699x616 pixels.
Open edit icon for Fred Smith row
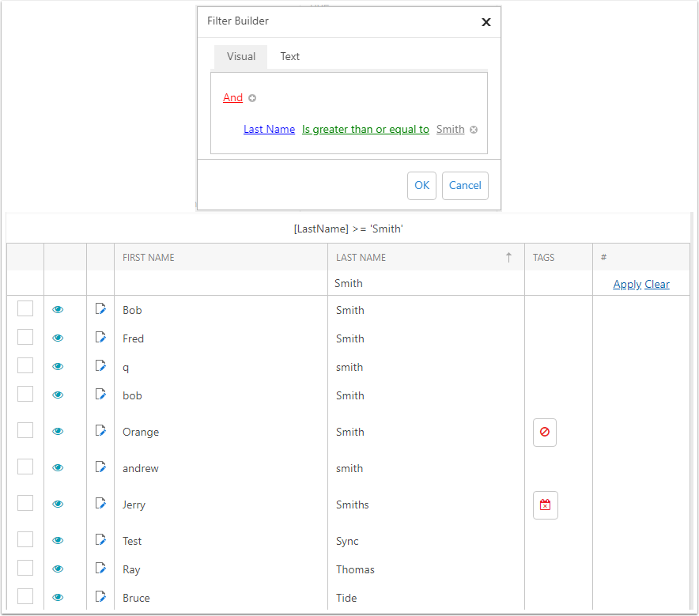click(100, 338)
